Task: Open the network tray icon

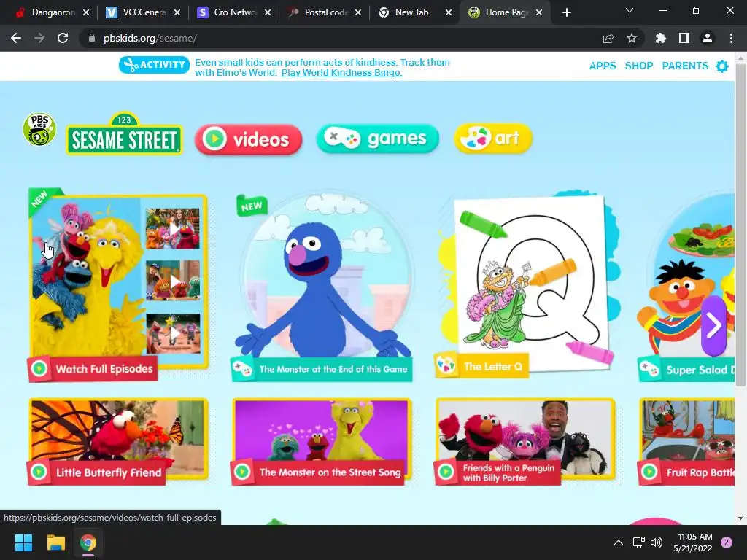Action: (x=638, y=542)
